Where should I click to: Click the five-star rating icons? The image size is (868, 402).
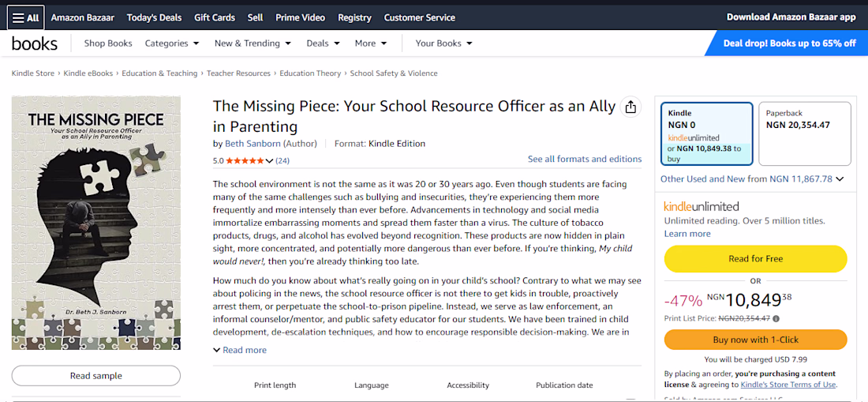pyautogui.click(x=245, y=160)
